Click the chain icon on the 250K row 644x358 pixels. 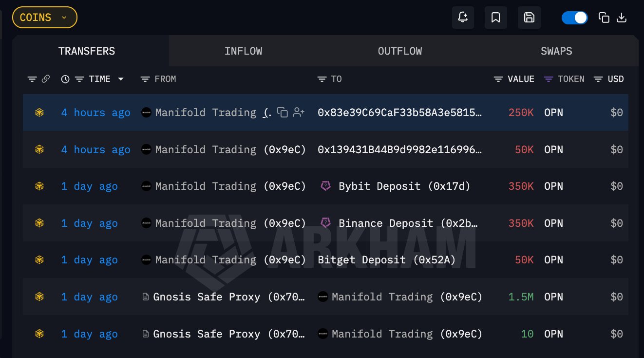(x=39, y=113)
